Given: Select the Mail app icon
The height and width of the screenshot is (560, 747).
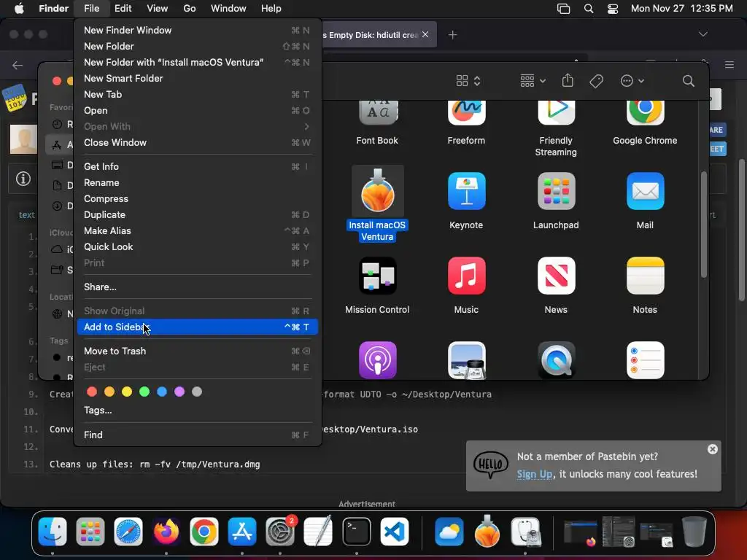Looking at the screenshot, I should (645, 192).
